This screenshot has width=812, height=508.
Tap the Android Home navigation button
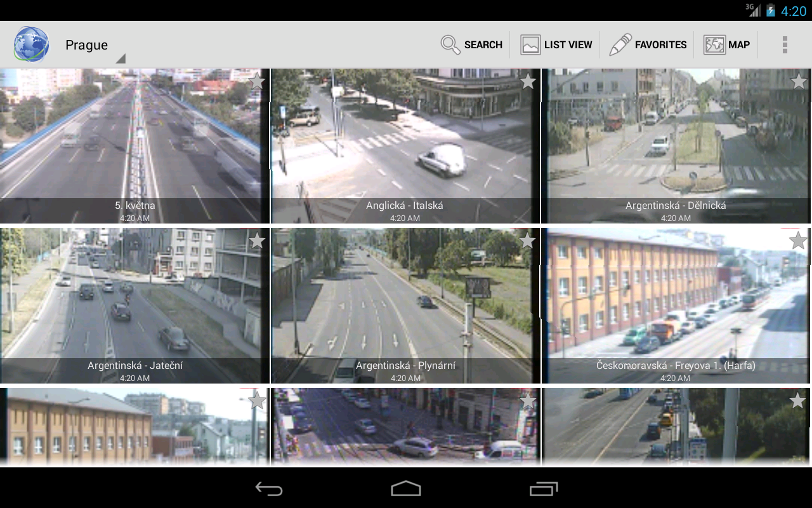(406, 488)
